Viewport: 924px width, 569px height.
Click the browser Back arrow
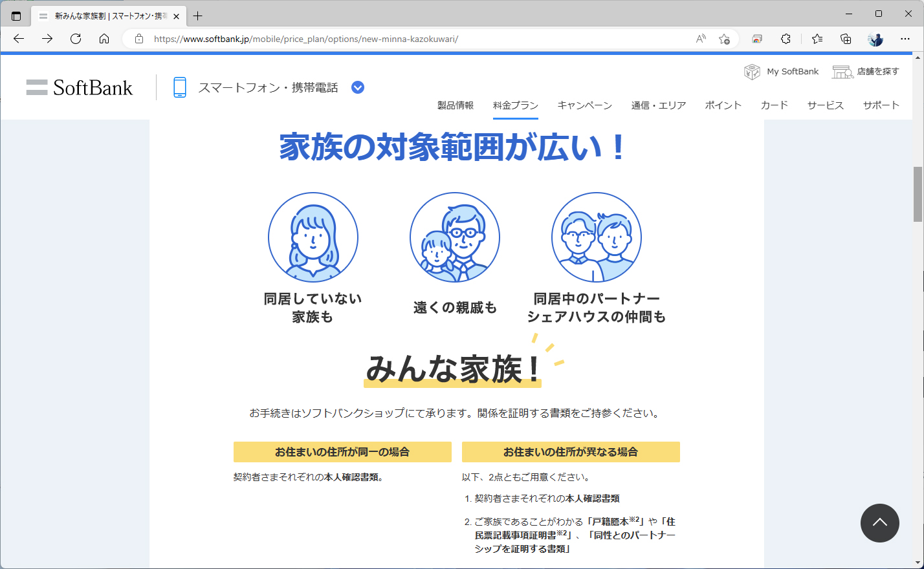[17, 39]
